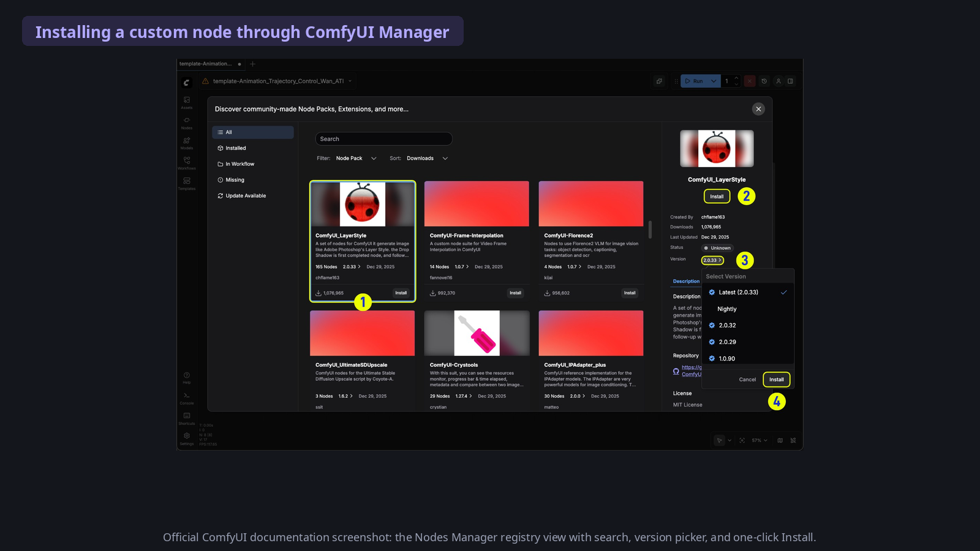
Task: Select version 2.0.29
Action: point(748,342)
